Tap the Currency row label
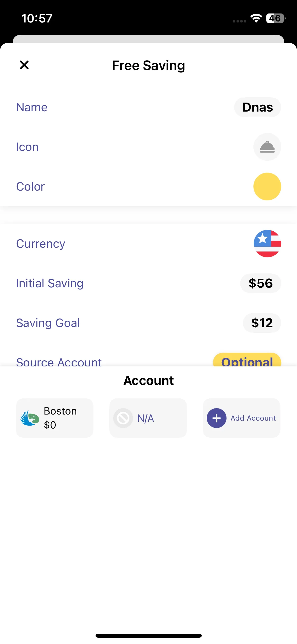 pyautogui.click(x=41, y=244)
